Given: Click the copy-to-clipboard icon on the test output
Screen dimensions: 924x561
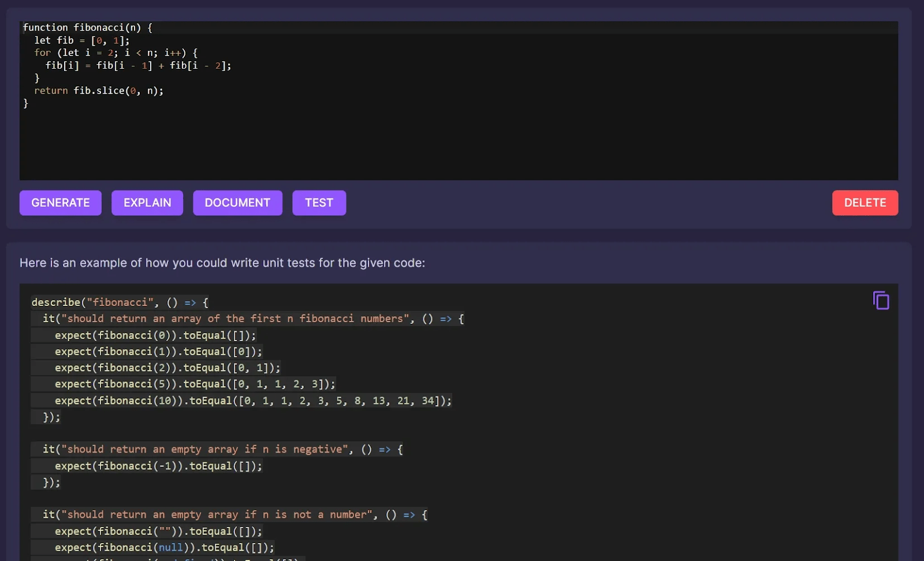Looking at the screenshot, I should coord(881,300).
